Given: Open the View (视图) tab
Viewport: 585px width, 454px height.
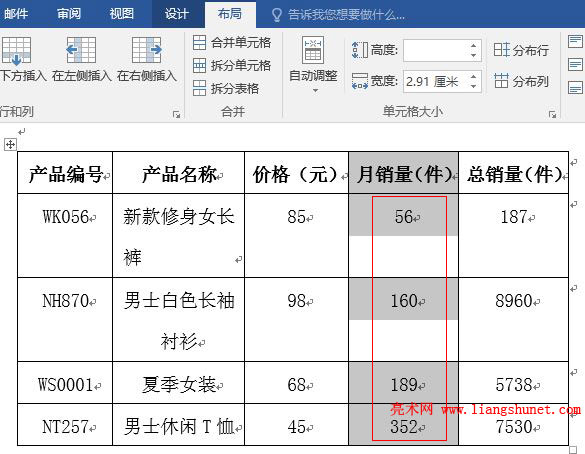Looking at the screenshot, I should pos(121,14).
